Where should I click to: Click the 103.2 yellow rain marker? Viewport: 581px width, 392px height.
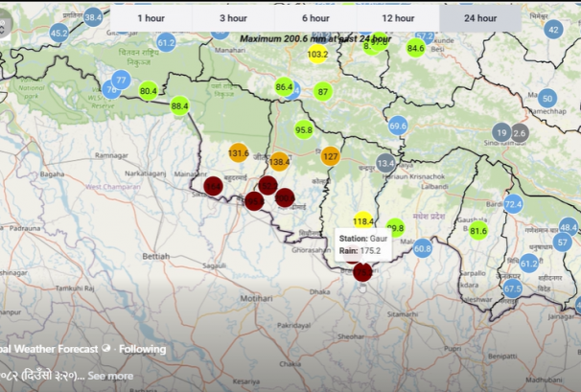click(317, 55)
